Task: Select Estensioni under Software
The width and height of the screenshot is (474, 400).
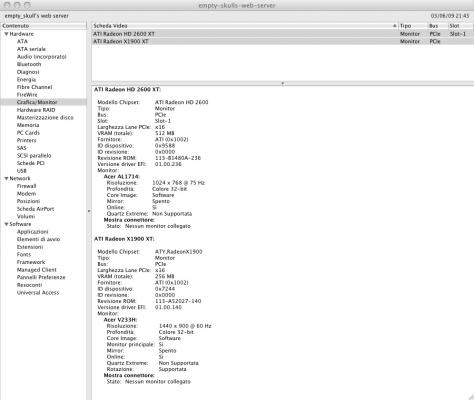Action: click(30, 247)
